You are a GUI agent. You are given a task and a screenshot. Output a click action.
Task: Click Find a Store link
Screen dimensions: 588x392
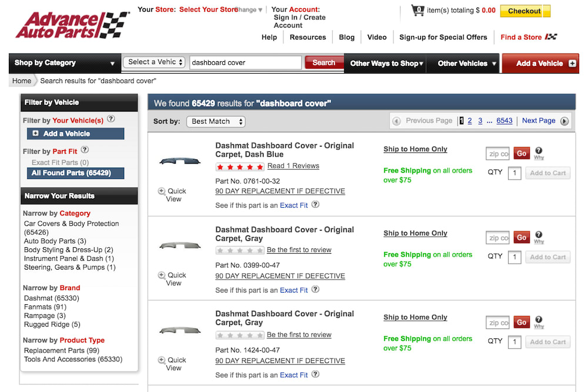[521, 37]
